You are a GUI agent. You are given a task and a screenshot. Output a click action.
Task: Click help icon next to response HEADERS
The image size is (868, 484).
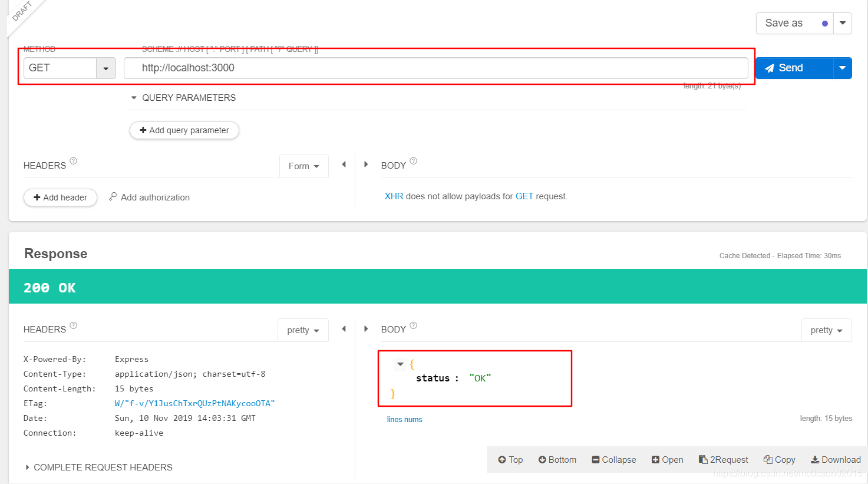pos(74,325)
